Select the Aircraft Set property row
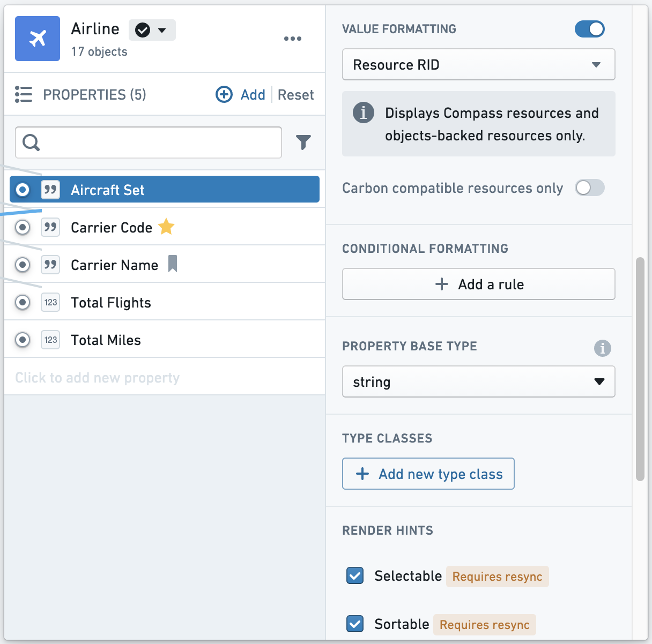Image resolution: width=652 pixels, height=644 pixels. [x=165, y=189]
